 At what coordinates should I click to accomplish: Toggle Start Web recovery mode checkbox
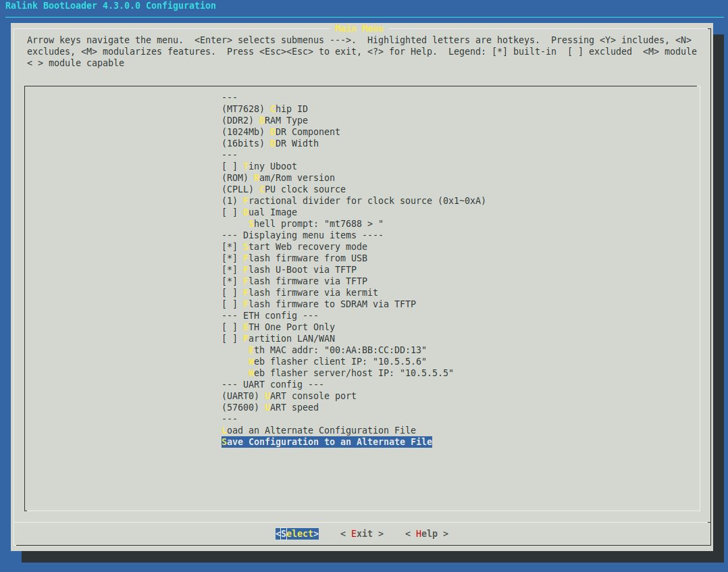[294, 246]
